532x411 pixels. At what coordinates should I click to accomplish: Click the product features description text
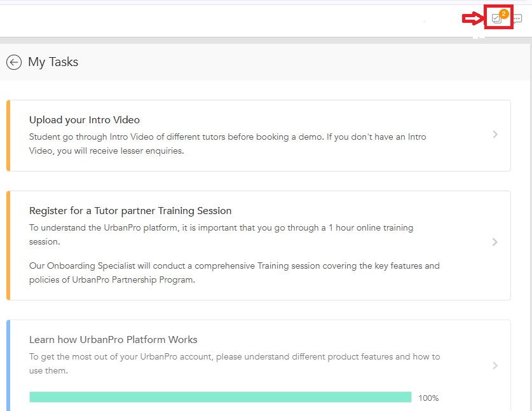coord(234,363)
